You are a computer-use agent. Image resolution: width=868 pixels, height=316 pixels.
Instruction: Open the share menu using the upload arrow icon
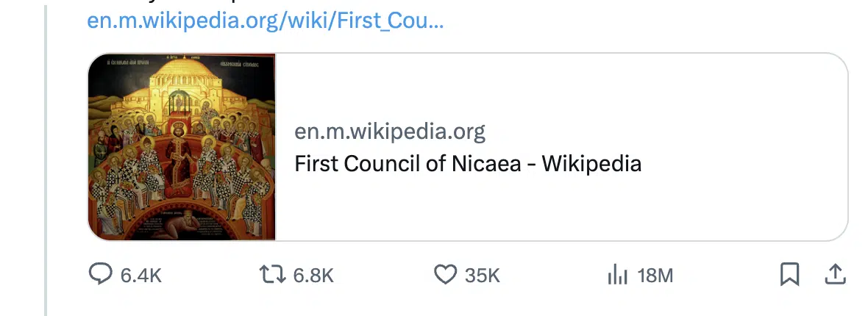(x=836, y=275)
